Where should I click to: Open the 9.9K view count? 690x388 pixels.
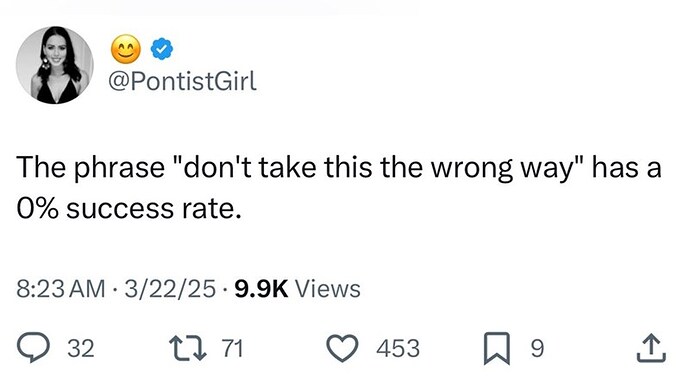click(x=261, y=289)
